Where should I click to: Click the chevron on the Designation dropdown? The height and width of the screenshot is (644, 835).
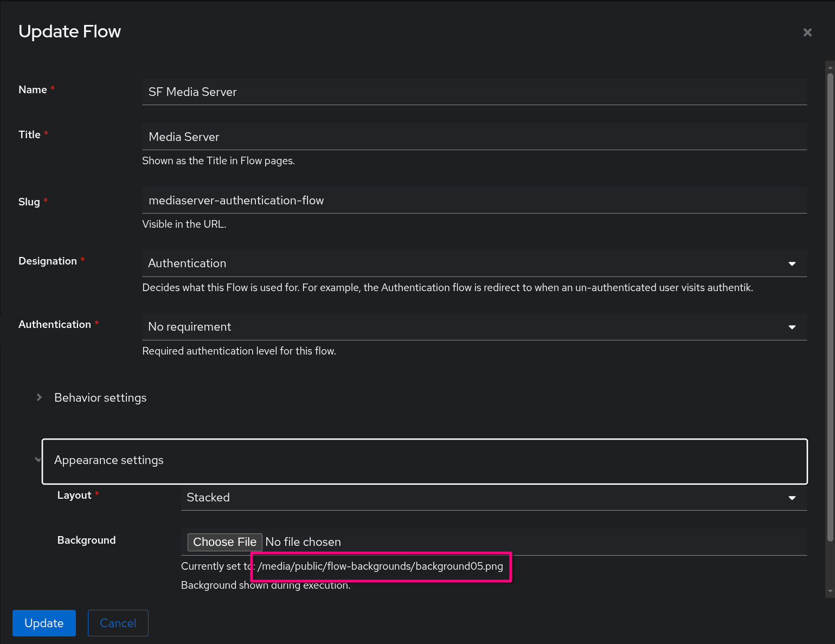(792, 263)
